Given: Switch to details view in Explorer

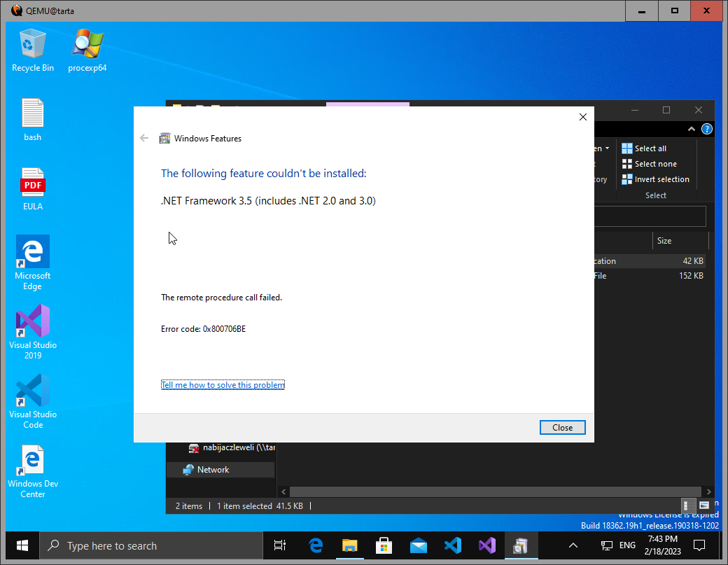Looking at the screenshot, I should [689, 505].
